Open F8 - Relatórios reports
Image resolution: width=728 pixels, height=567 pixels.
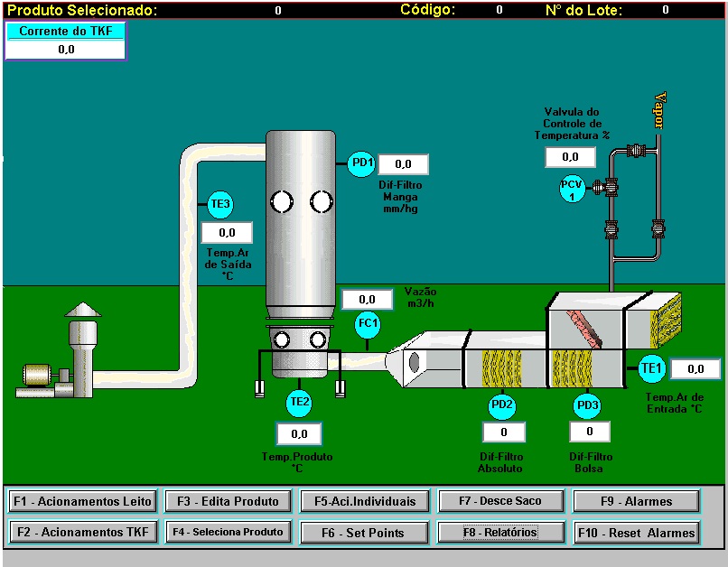(501, 533)
